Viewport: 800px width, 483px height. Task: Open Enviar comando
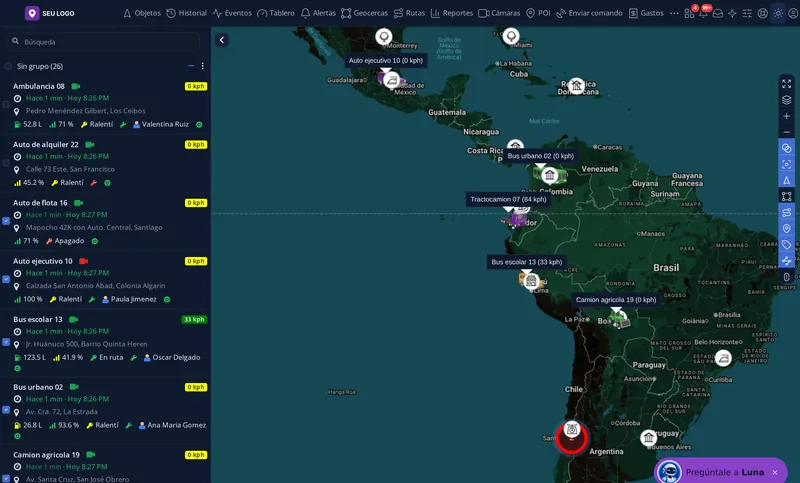click(589, 13)
